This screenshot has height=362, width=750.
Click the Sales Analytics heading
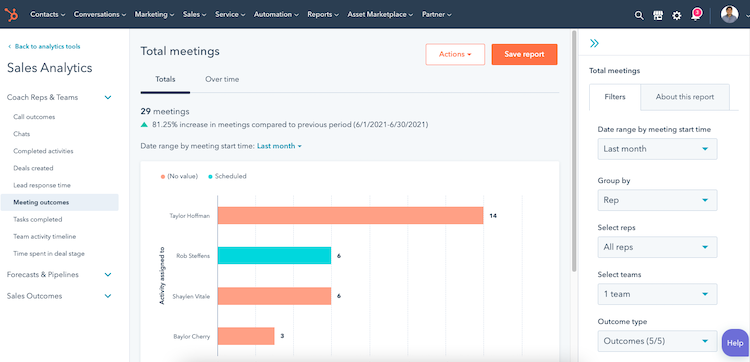click(x=49, y=68)
